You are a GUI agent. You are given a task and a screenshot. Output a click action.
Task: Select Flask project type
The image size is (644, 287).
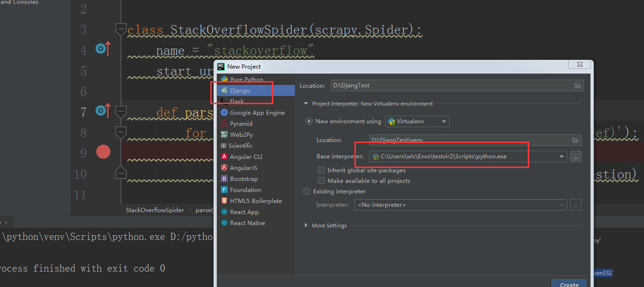click(x=237, y=101)
